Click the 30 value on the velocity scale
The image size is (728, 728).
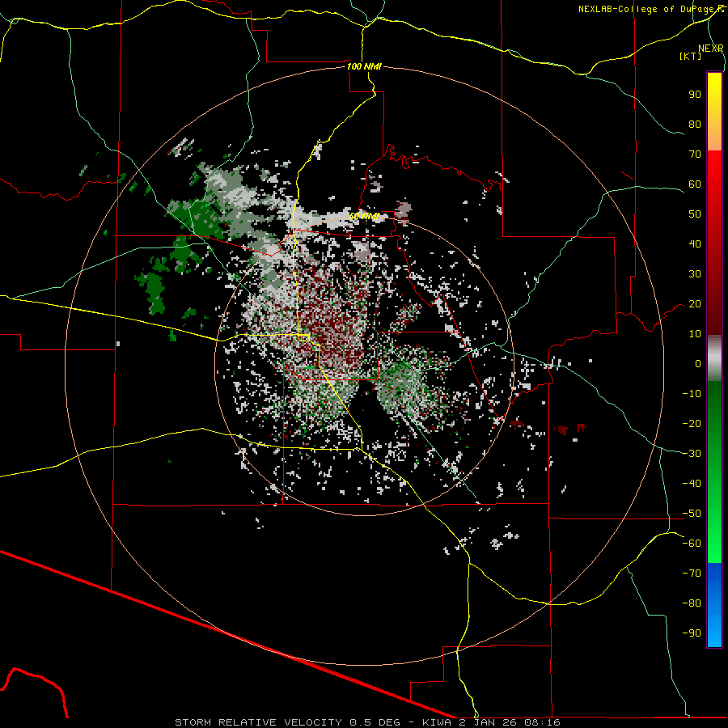click(x=695, y=274)
